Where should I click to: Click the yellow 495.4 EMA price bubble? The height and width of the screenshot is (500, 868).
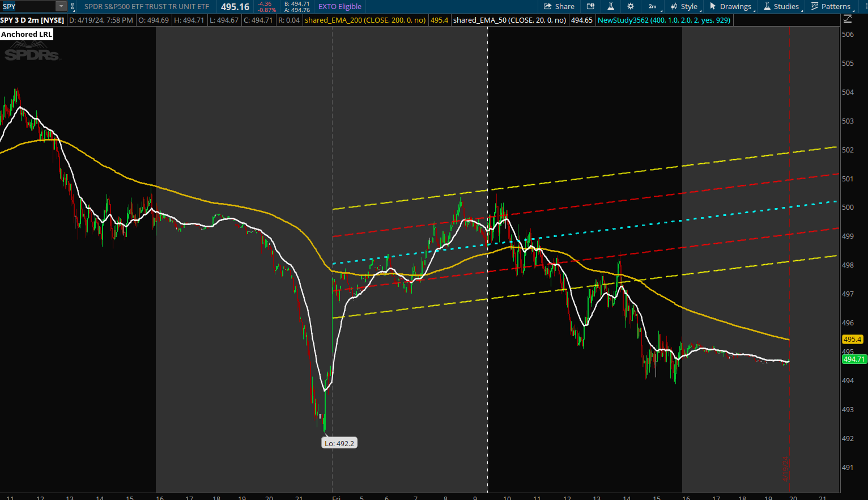tap(852, 340)
